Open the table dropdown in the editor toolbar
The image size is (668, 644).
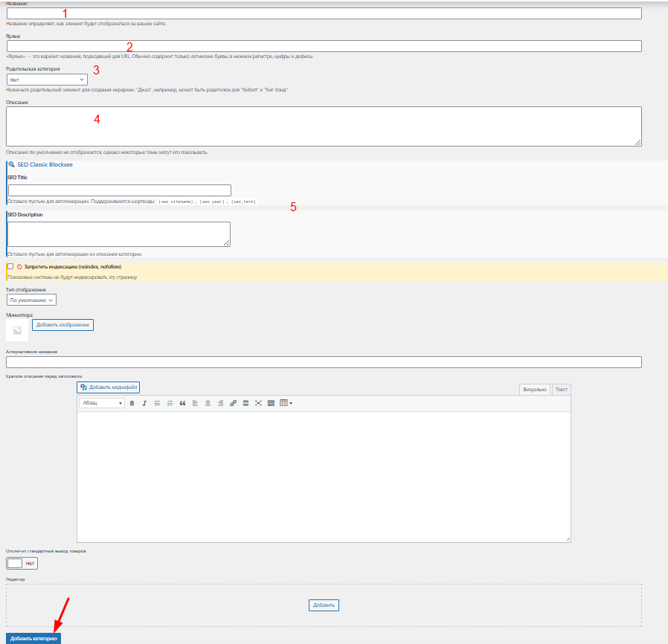click(x=286, y=403)
